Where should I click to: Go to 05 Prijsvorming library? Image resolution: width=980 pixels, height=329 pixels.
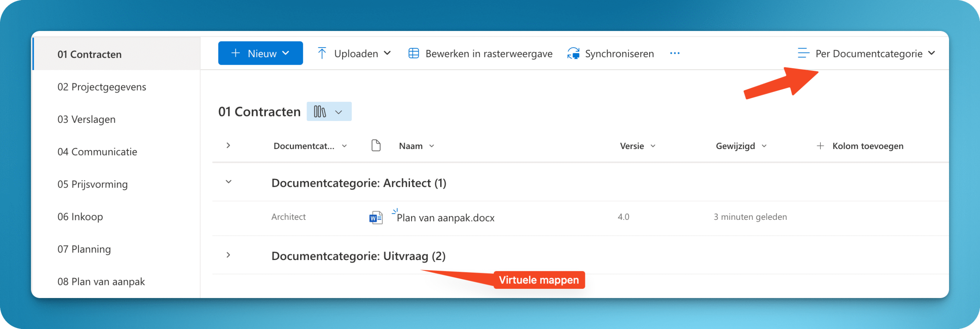click(93, 184)
